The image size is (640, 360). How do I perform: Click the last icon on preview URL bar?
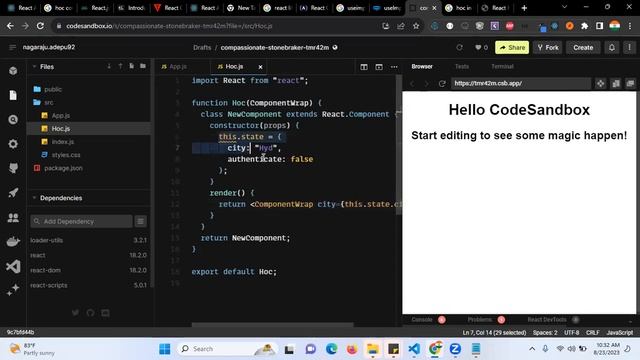630,84
